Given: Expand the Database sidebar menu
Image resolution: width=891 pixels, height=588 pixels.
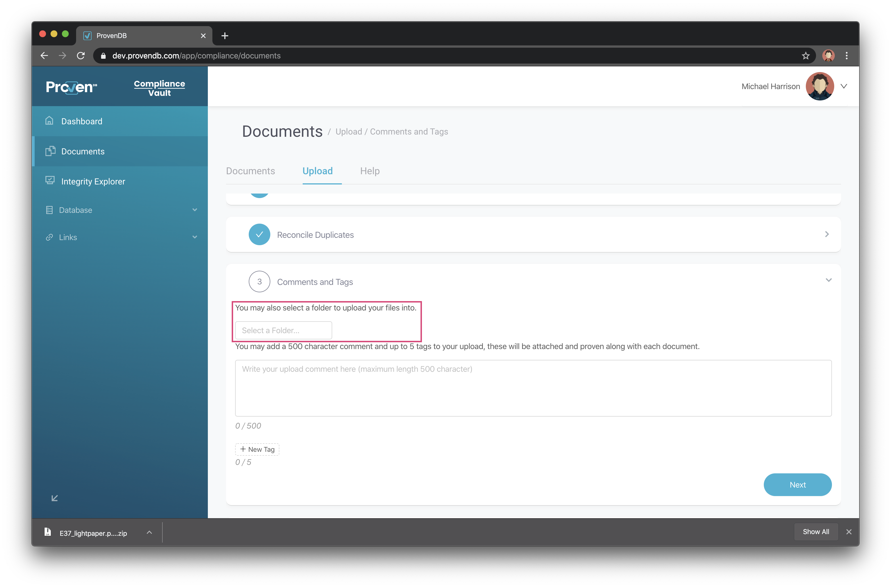Looking at the screenshot, I should point(195,210).
